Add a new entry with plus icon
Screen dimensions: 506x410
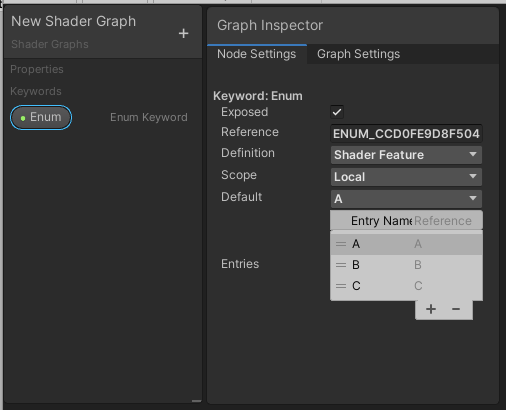(431, 309)
